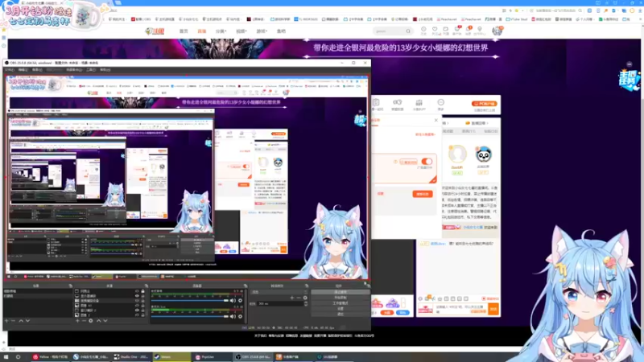
Task: Click the 设置 button in OBS controls
Action: click(x=340, y=309)
